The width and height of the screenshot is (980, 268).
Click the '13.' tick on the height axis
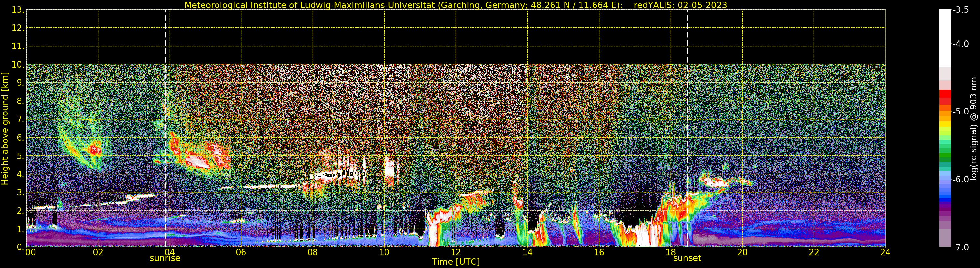coord(18,10)
